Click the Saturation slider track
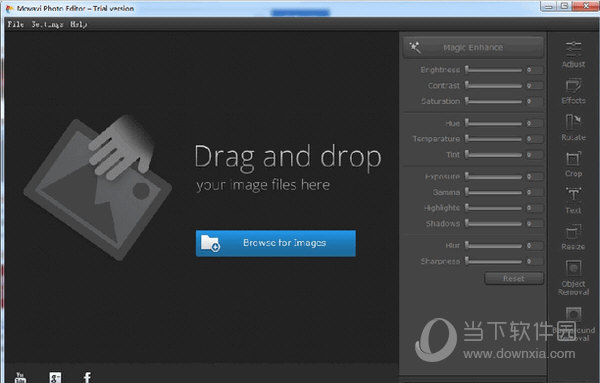The height and width of the screenshot is (383, 600). pyautogui.click(x=494, y=101)
